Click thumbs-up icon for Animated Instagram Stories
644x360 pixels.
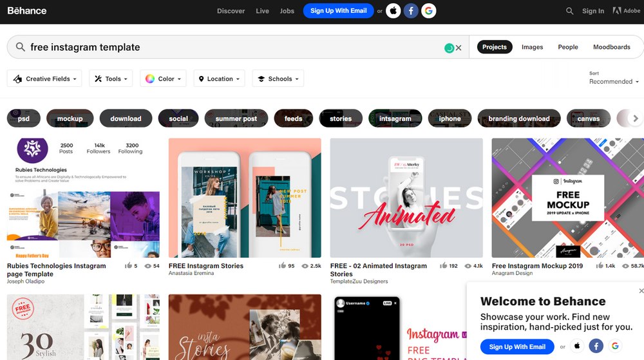444,265
